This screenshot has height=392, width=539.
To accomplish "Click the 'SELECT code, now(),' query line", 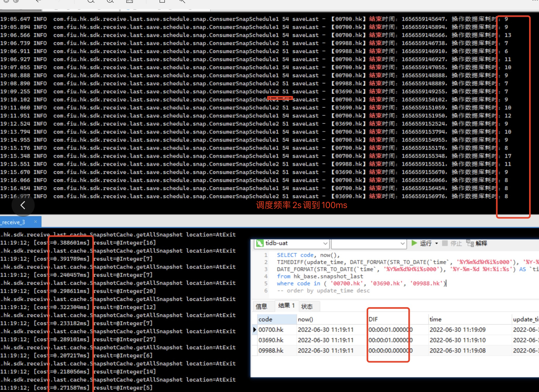I will (x=308, y=255).
